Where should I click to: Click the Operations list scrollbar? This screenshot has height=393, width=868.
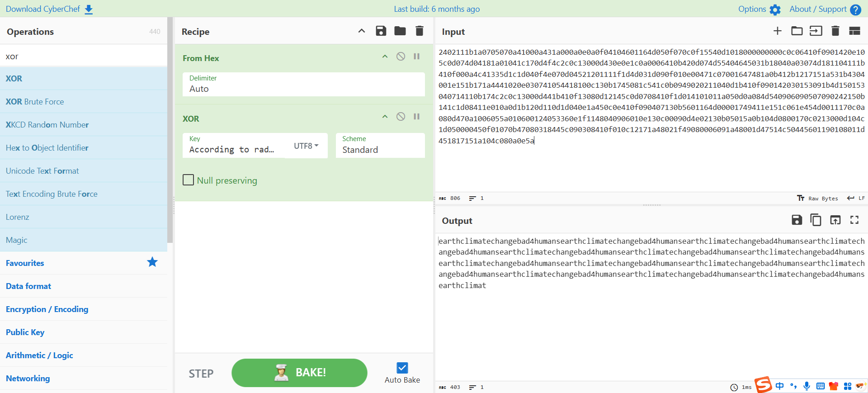point(170,130)
